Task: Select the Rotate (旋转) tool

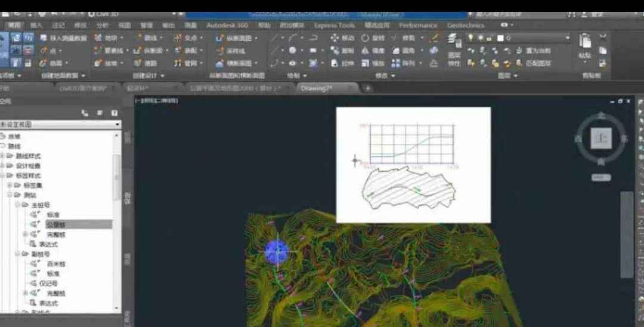Action: click(373, 38)
